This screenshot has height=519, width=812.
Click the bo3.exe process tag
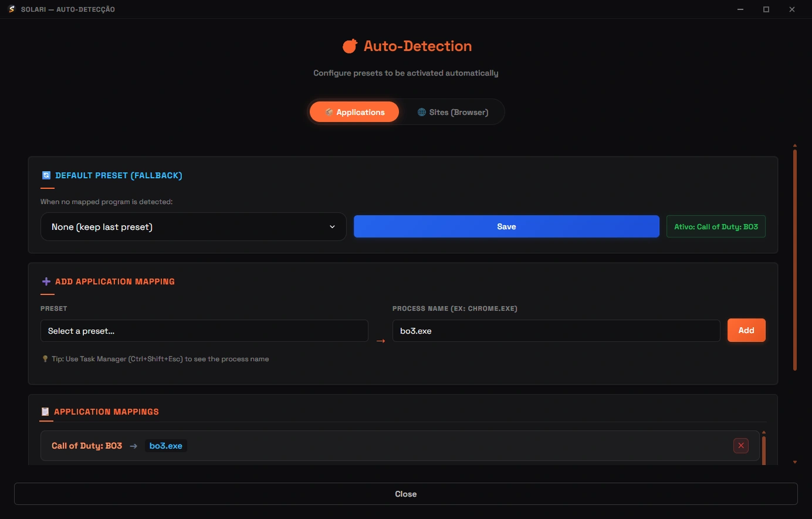click(166, 446)
